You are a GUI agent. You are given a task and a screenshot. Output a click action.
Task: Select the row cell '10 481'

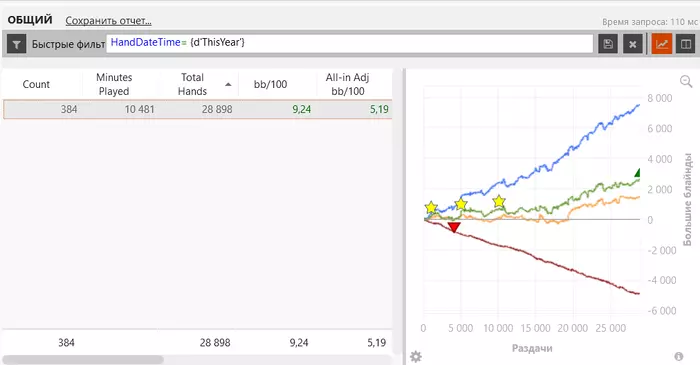pos(139,109)
